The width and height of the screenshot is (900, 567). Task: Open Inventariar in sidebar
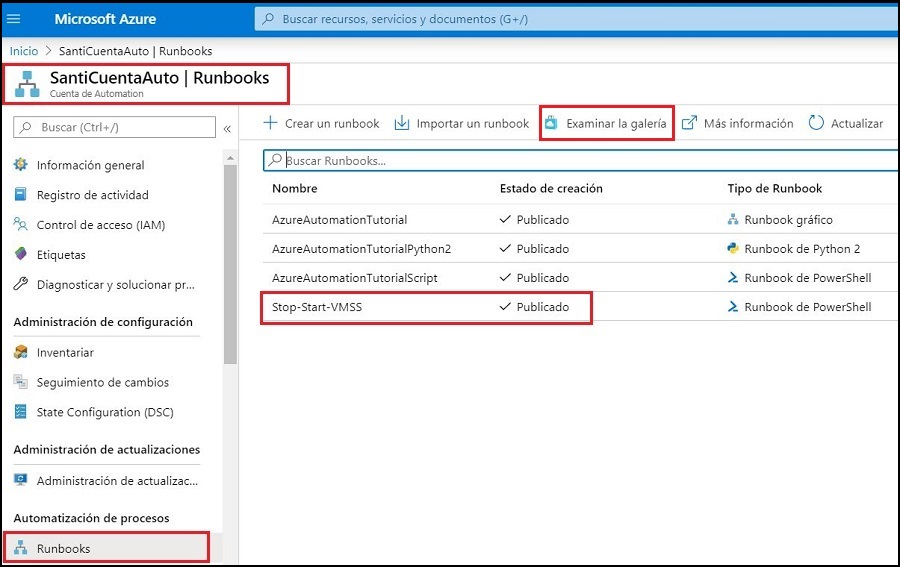click(x=65, y=352)
